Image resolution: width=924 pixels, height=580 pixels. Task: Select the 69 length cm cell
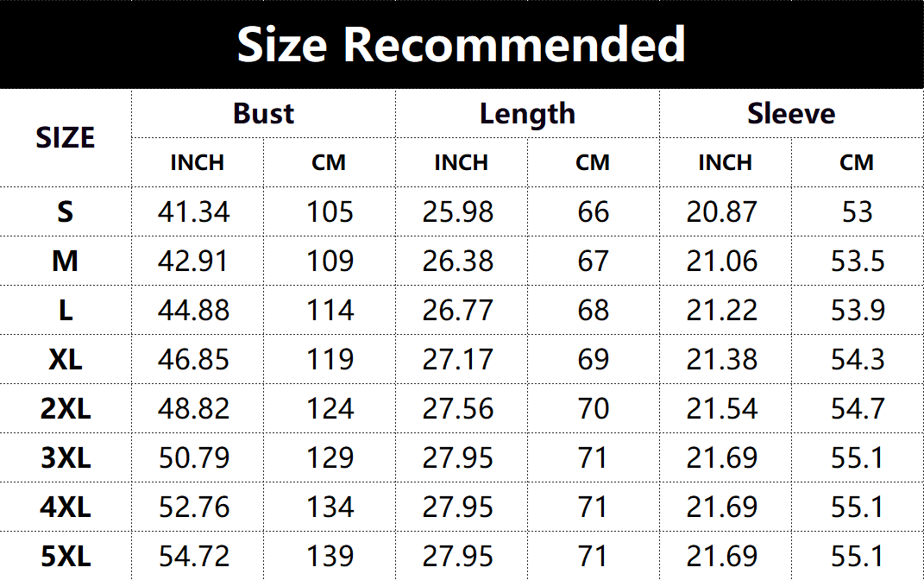(594, 359)
